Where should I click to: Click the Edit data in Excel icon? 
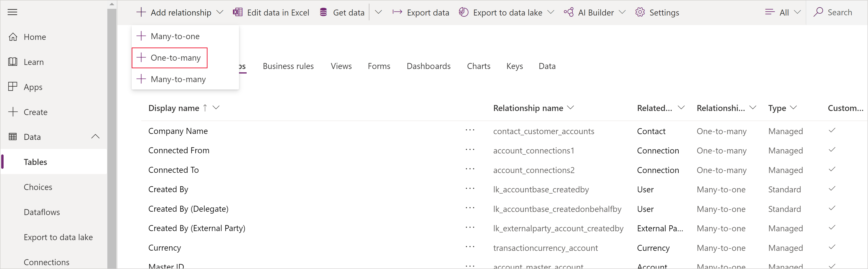coord(237,12)
